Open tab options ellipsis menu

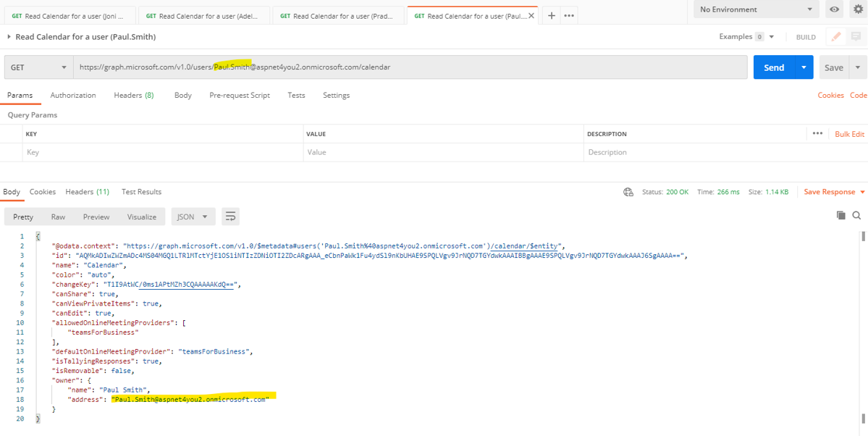tap(568, 16)
